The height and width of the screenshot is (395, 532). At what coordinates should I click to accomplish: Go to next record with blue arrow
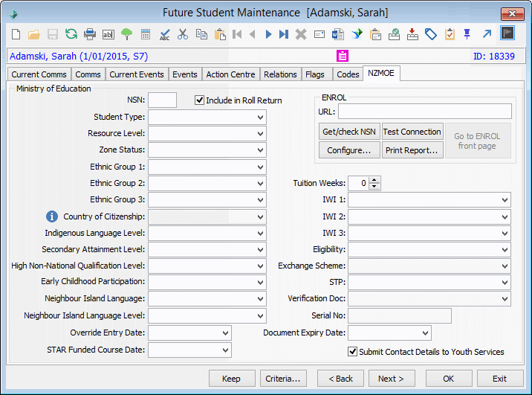tap(268, 34)
